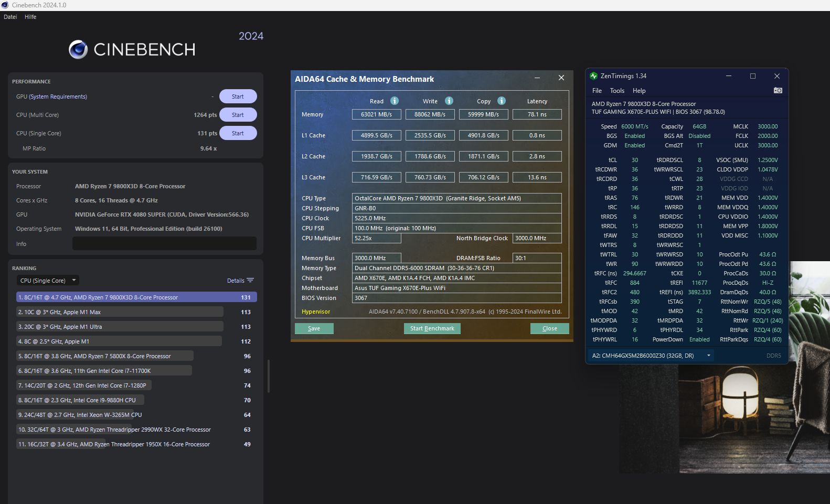Click CPU Clock value 5225.0 MHz
The image size is (830, 504).
457,218
